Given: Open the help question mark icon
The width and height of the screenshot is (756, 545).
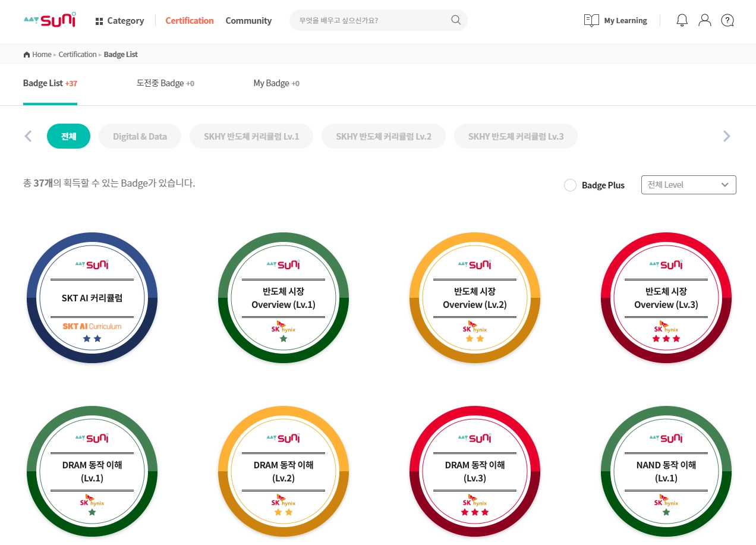Looking at the screenshot, I should 727,20.
